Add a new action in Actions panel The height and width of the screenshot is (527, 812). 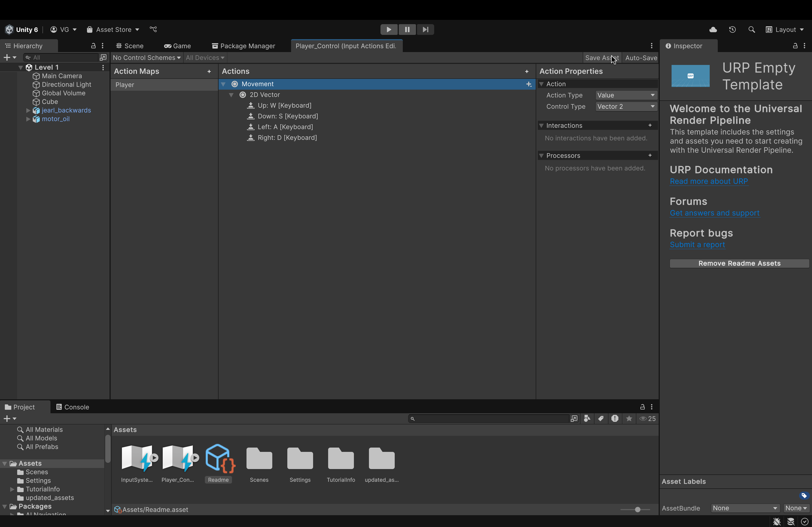coord(527,71)
